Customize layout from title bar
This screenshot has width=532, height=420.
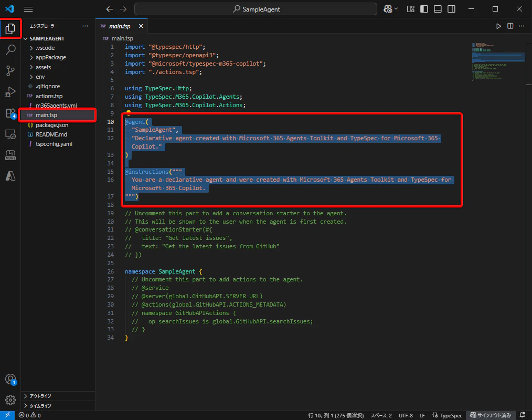pos(410,9)
